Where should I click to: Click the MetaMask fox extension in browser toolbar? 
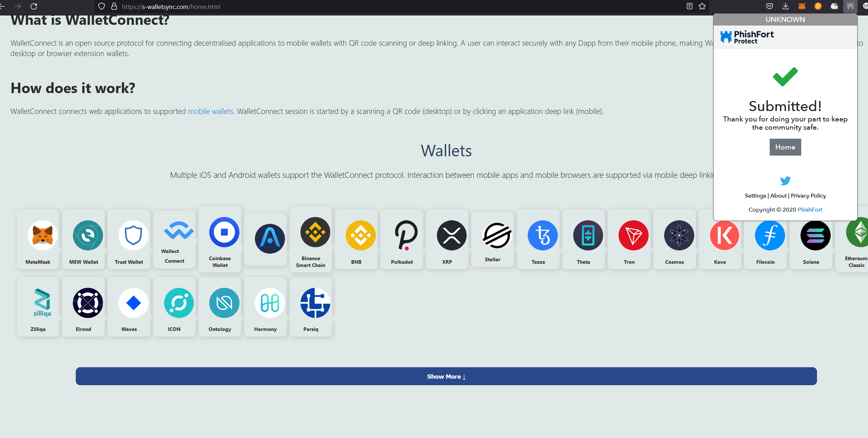(802, 6)
